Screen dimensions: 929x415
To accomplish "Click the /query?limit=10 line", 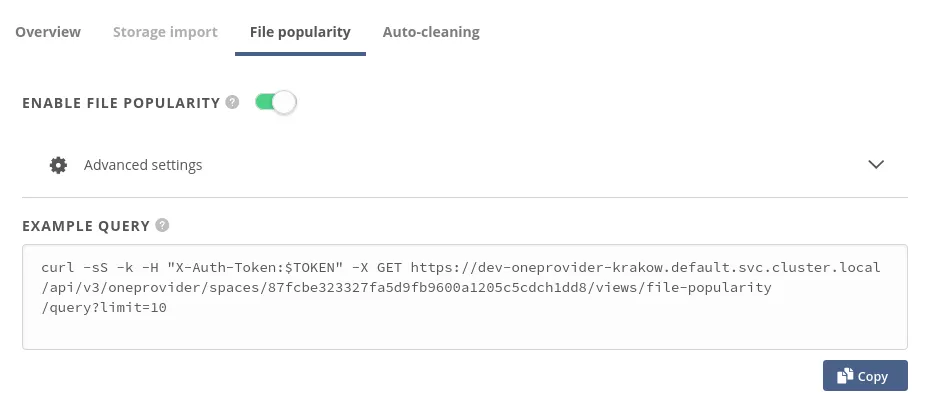I will click(104, 308).
